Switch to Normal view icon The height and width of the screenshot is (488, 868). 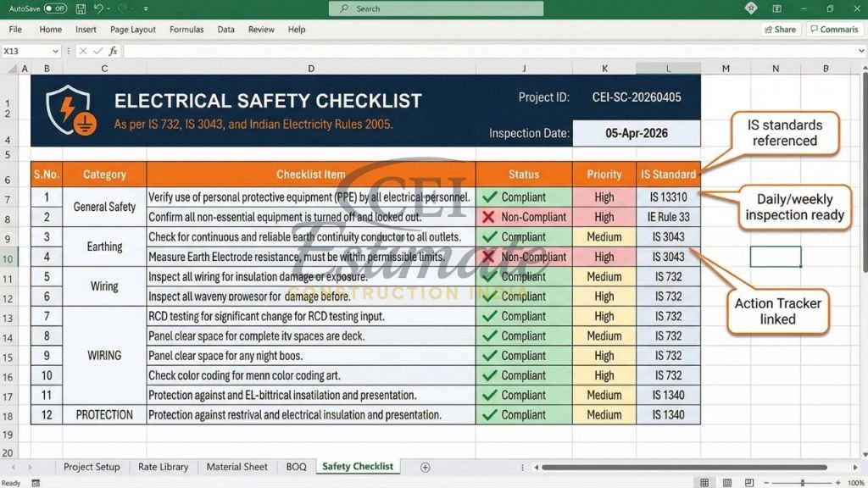coord(704,483)
